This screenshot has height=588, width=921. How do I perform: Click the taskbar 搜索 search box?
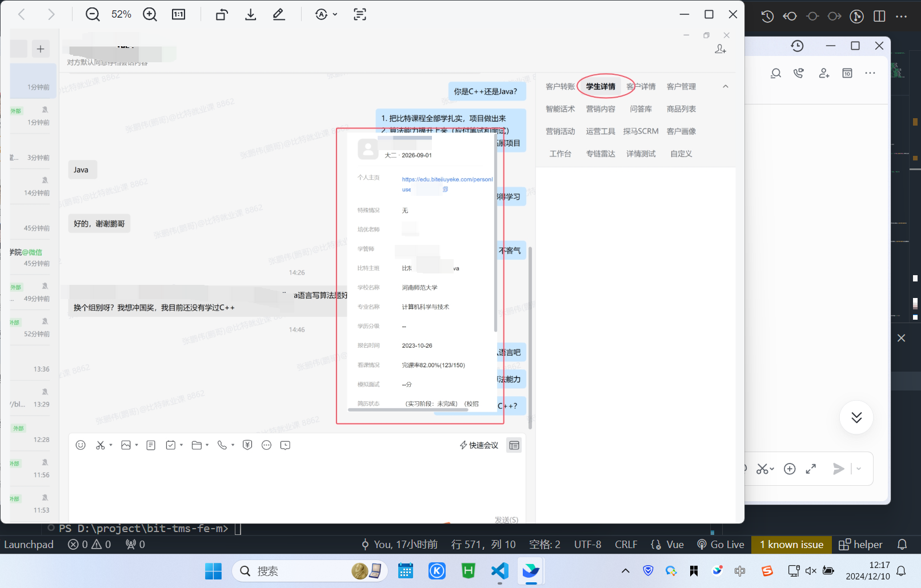pos(310,571)
